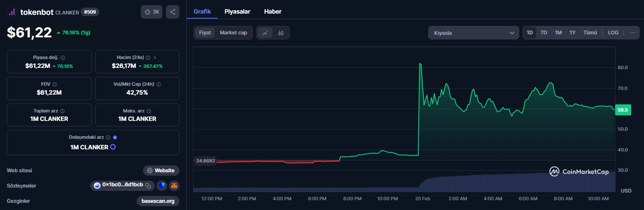Toggle chart to Fiyat mode
The image size is (644, 210).
205,33
